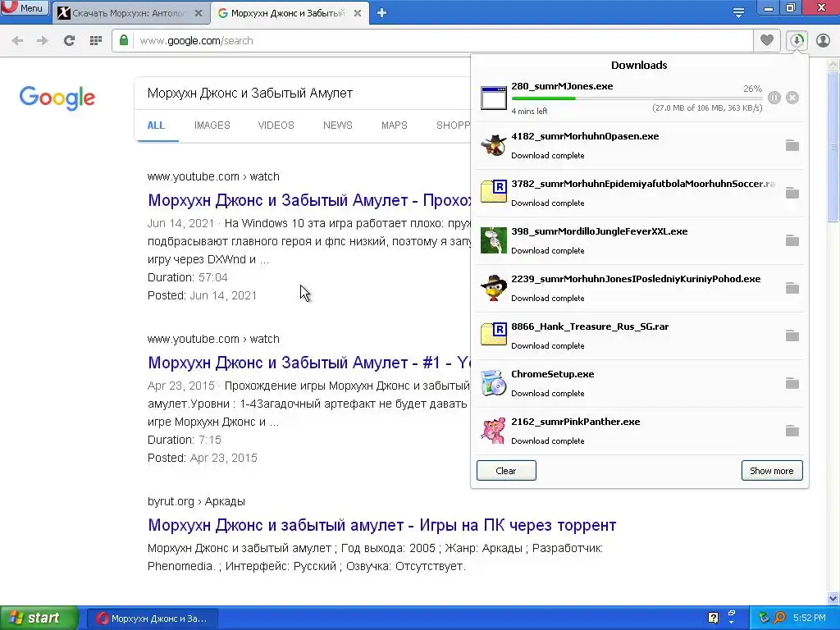840x630 pixels.
Task: Close the Морхухн Джонс и Забытый tab
Action: pos(358,13)
